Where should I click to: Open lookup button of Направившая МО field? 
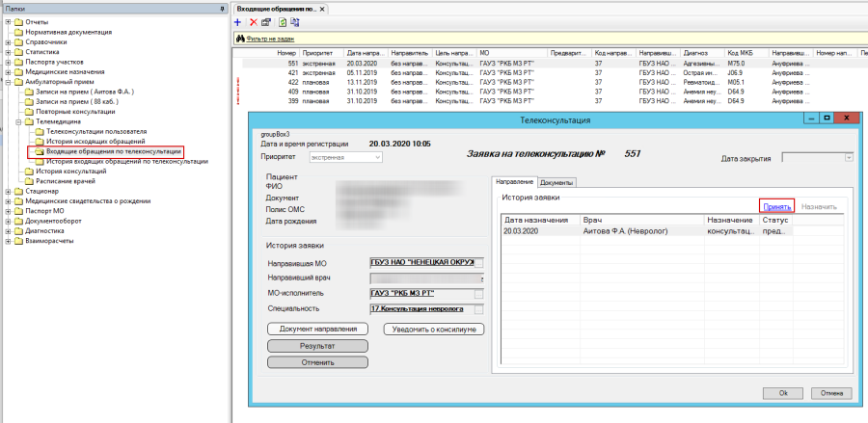pyautogui.click(x=478, y=263)
